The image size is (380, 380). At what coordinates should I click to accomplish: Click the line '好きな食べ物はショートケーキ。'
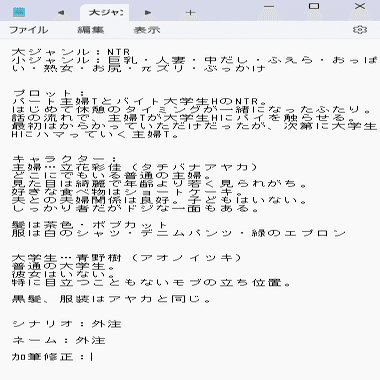click(x=128, y=192)
